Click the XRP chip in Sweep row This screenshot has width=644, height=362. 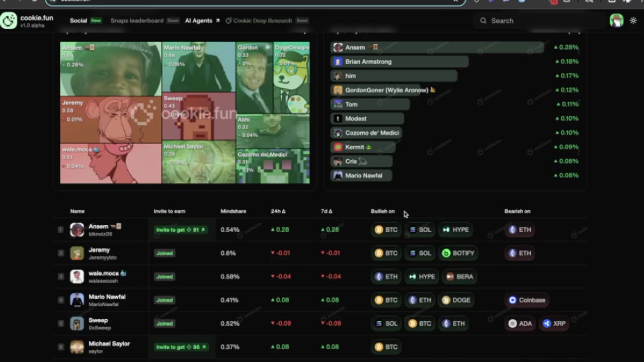554,324
